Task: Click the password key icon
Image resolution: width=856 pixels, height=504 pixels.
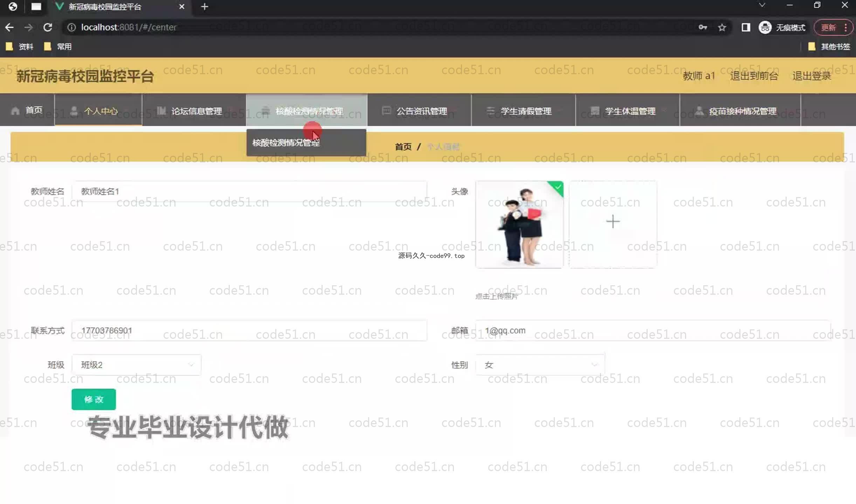Action: [703, 27]
